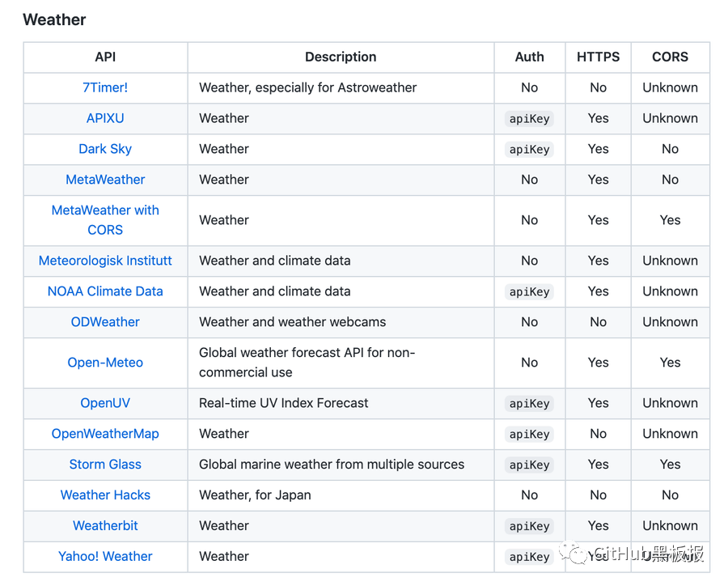Viewport: 728px width, 586px height.
Task: Visit the Open-Meteo link
Action: tap(105, 363)
